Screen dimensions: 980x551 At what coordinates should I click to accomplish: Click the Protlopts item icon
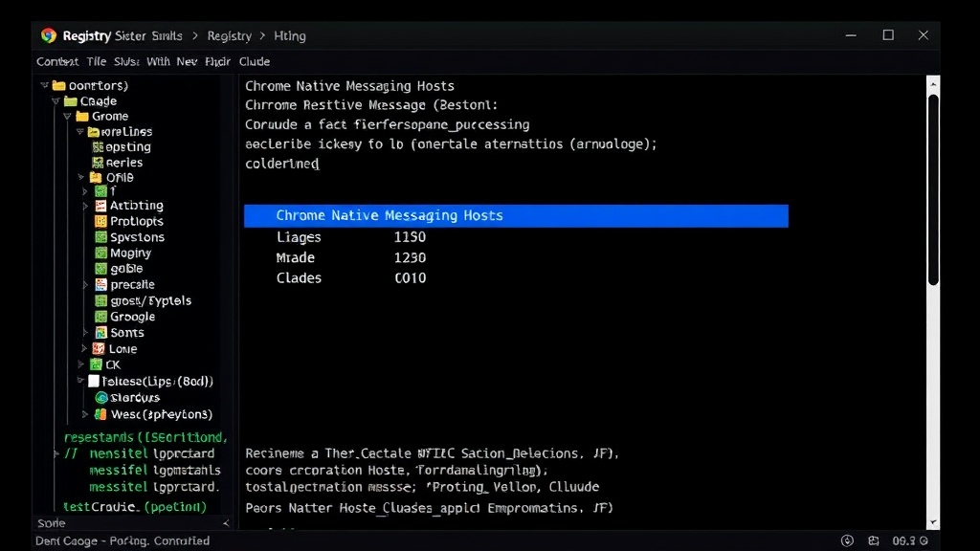pyautogui.click(x=100, y=221)
